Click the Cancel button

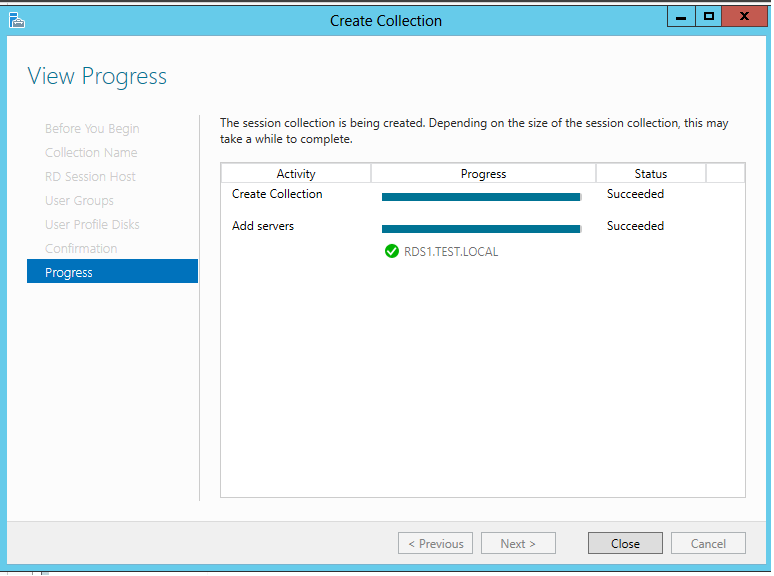coord(708,543)
